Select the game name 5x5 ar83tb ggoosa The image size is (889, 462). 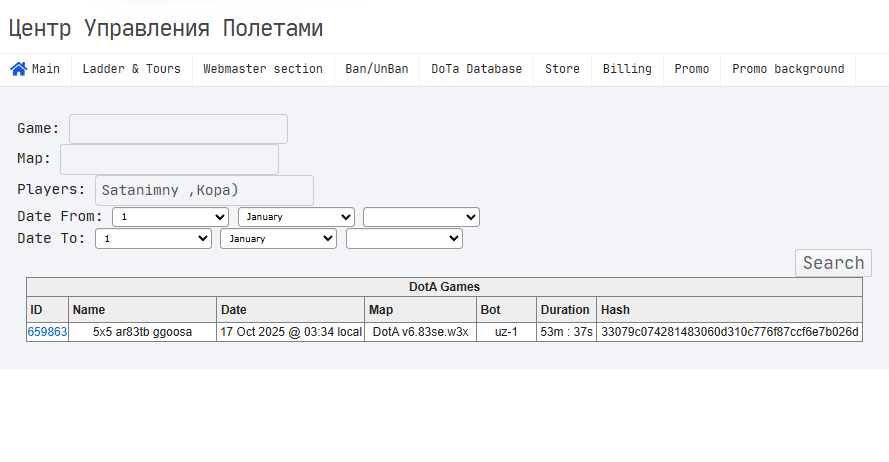pyautogui.click(x=142, y=332)
